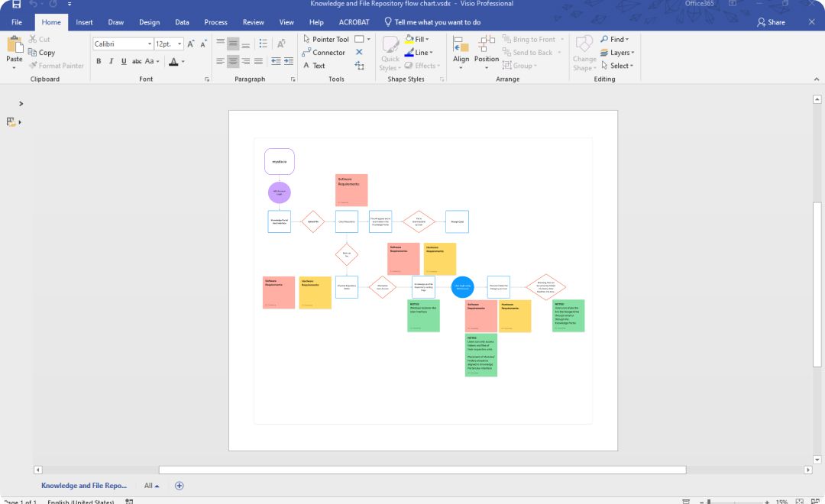Viewport: 825px width, 504px height.
Task: Activate the Connector tool
Action: click(323, 53)
